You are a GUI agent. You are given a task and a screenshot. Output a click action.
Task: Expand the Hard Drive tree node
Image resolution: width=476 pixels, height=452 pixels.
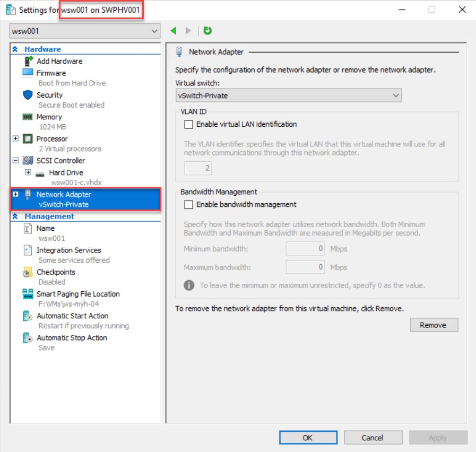pos(28,172)
